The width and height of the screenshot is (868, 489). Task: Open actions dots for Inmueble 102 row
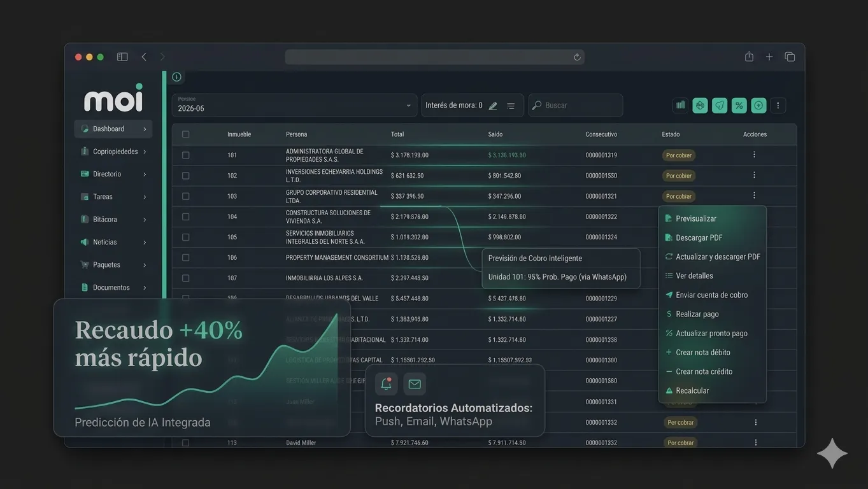[754, 175]
